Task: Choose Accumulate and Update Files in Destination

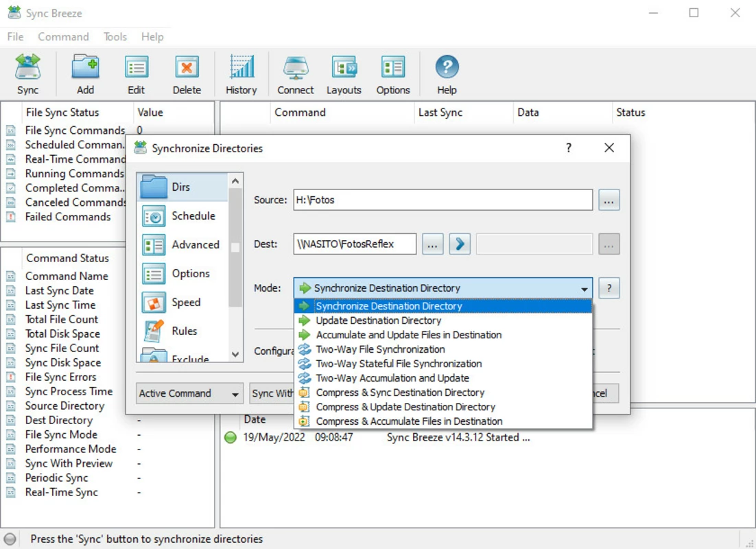Action: [443, 335]
